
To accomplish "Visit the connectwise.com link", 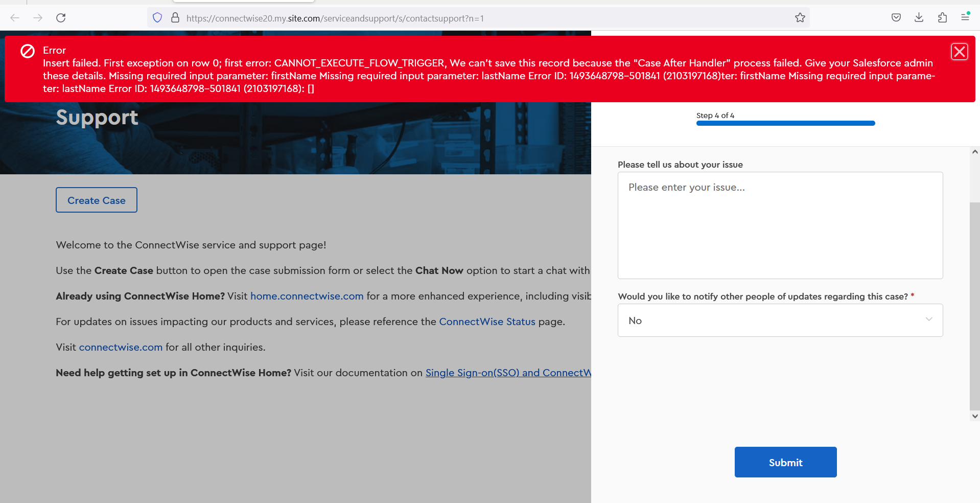I will [121, 347].
